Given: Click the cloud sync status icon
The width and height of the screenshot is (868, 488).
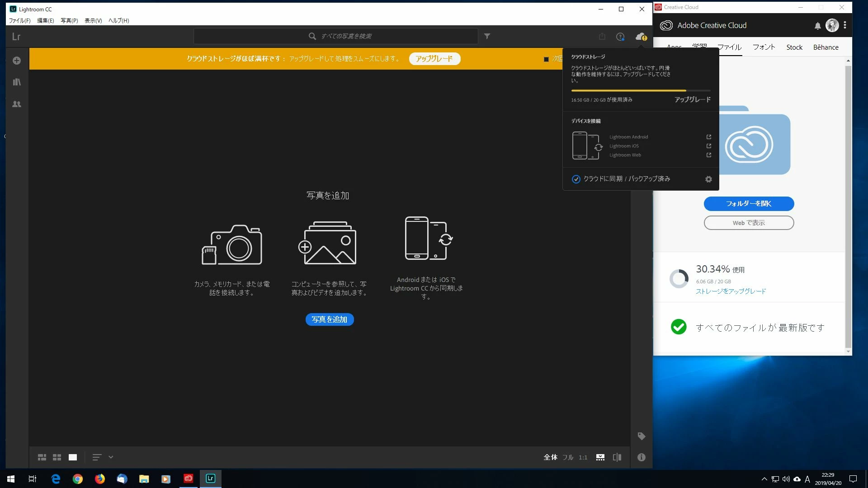Looking at the screenshot, I should pyautogui.click(x=641, y=37).
